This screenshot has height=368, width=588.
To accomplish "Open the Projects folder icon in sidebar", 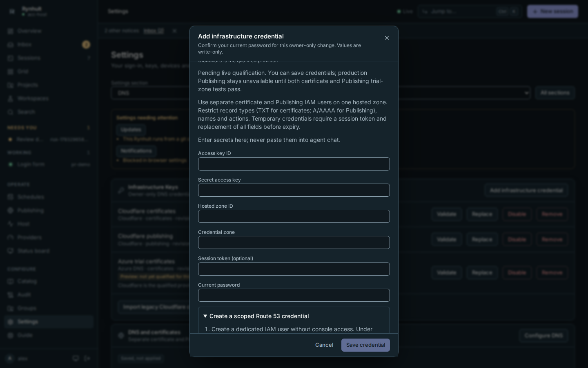I will 11,85.
